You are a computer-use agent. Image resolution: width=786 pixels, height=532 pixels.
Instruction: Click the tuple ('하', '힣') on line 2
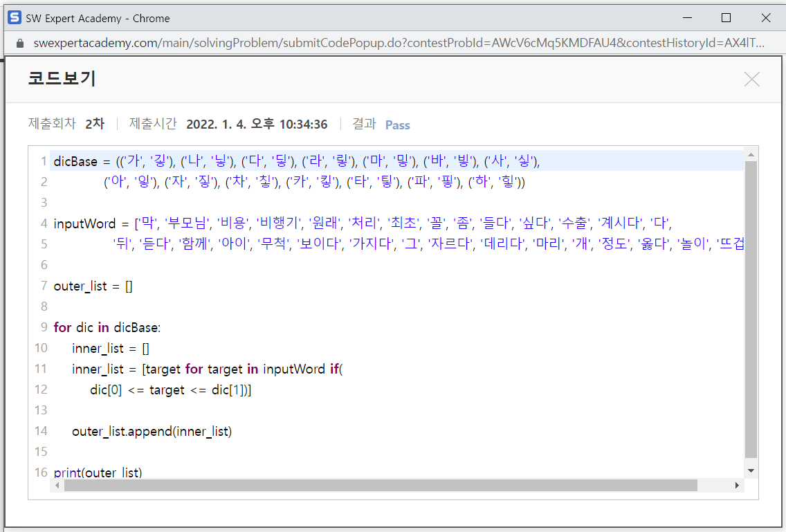coord(496,181)
